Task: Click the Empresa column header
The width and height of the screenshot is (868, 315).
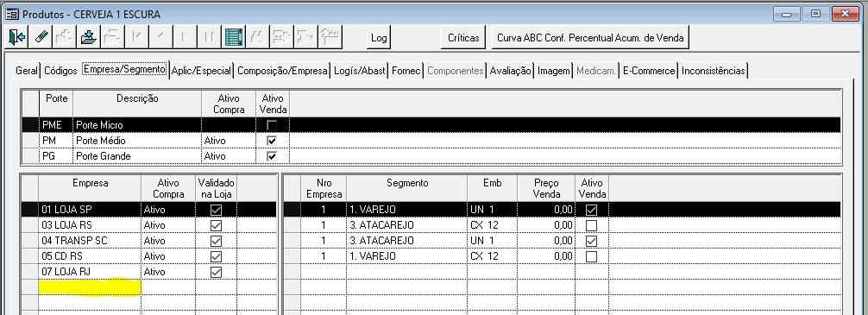Action: coord(90,188)
